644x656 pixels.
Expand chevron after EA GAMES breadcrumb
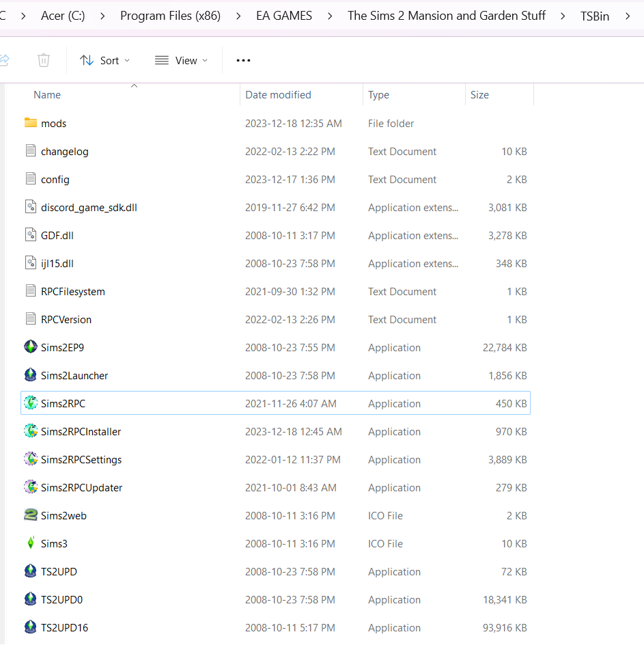tap(330, 16)
